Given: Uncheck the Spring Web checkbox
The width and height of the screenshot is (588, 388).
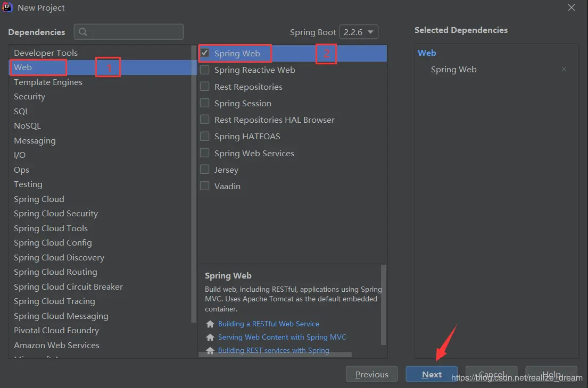Looking at the screenshot, I should pyautogui.click(x=205, y=53).
